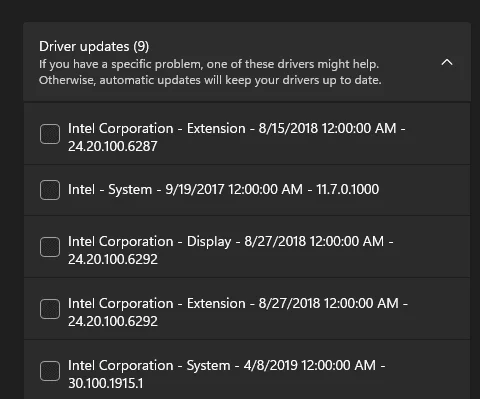This screenshot has width=480, height=399.
Task: Click text 'Intel Corporation - Extension - 8/15/2018'
Action: pyautogui.click(x=193, y=128)
